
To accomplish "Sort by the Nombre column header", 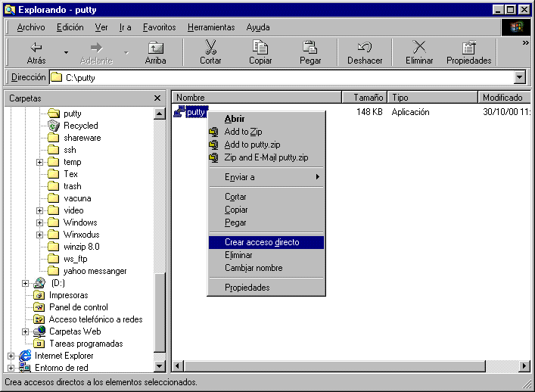I will (257, 98).
